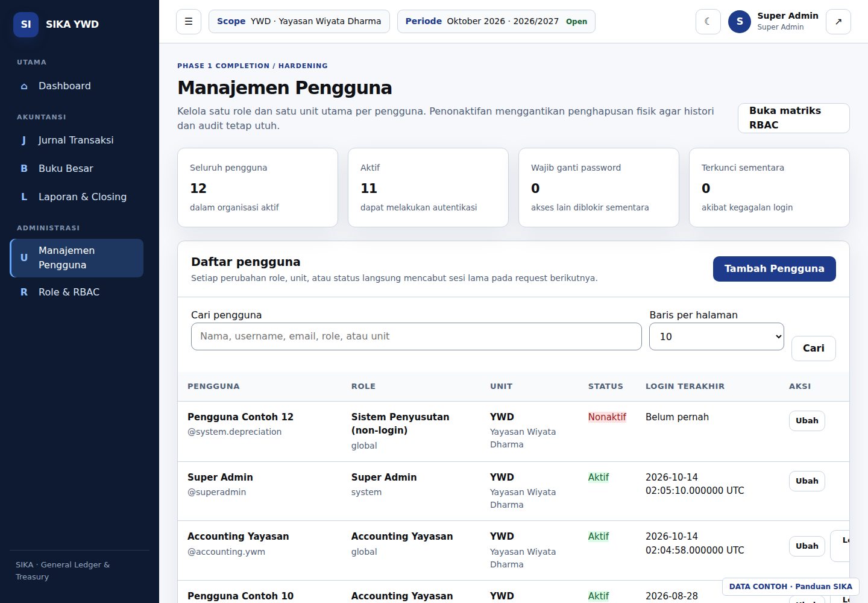The height and width of the screenshot is (603, 868).
Task: Switch to dark mode with moon icon
Action: point(708,22)
